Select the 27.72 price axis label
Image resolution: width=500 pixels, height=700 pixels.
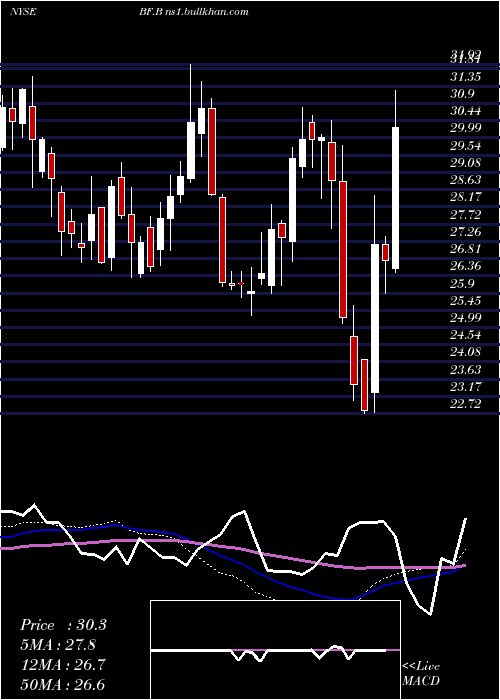(x=466, y=214)
